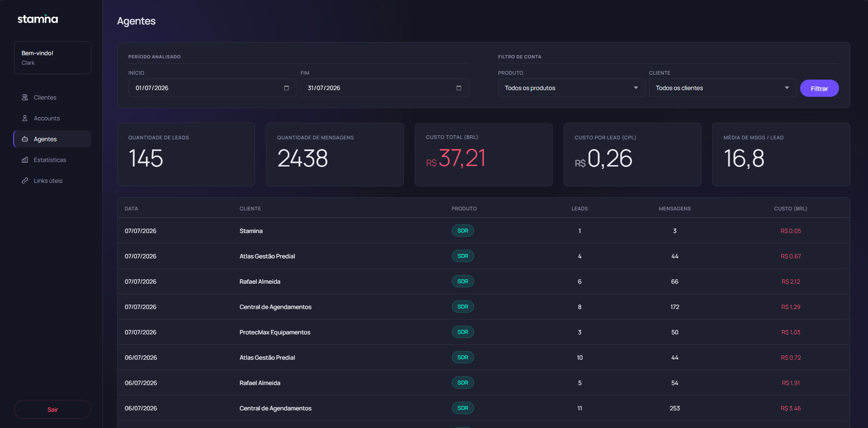Click the Agentes page heading
Image resolution: width=868 pixels, height=428 pixels.
[x=136, y=21]
